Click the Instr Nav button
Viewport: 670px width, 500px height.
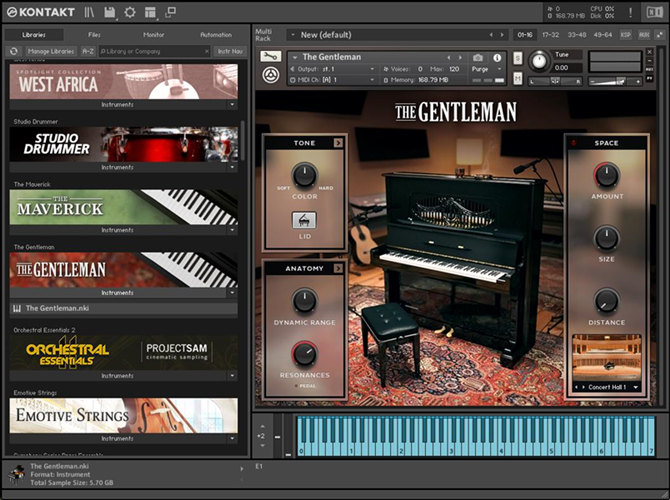(x=228, y=50)
